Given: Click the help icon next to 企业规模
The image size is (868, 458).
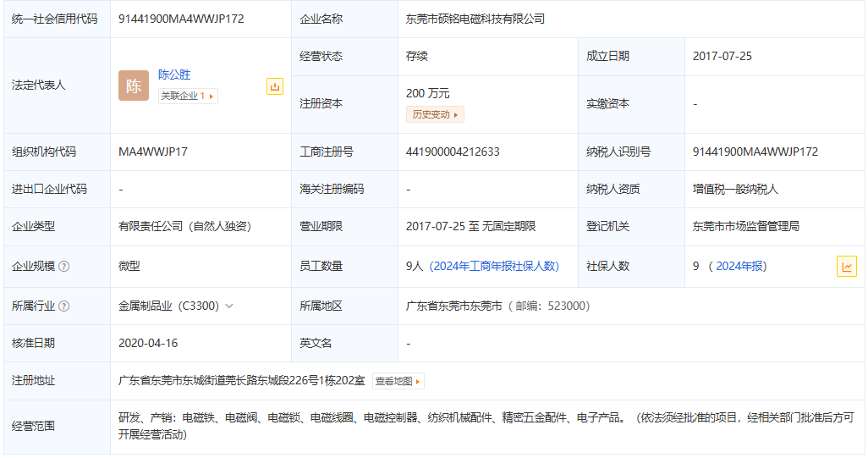Looking at the screenshot, I should click(x=64, y=267).
